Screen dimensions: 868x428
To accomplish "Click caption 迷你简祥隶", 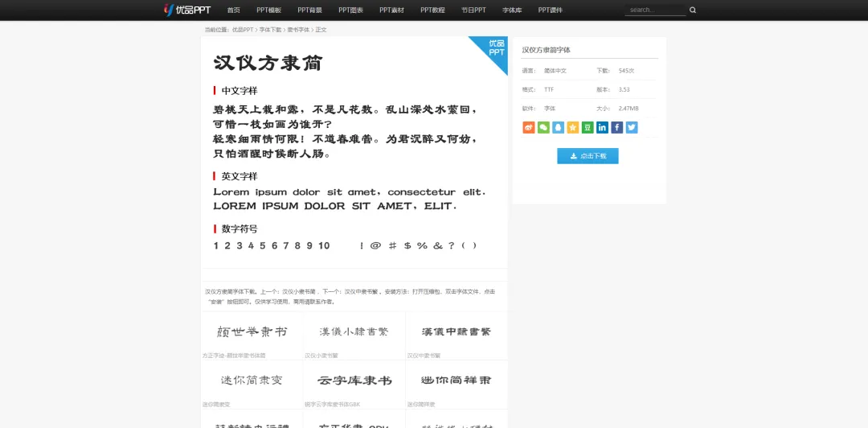I will click(421, 404).
